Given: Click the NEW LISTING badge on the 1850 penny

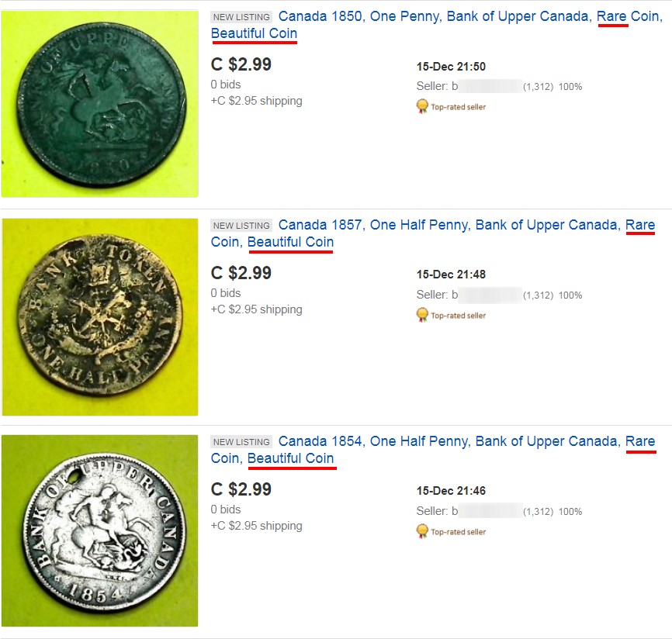Looking at the screenshot, I should (x=241, y=17).
